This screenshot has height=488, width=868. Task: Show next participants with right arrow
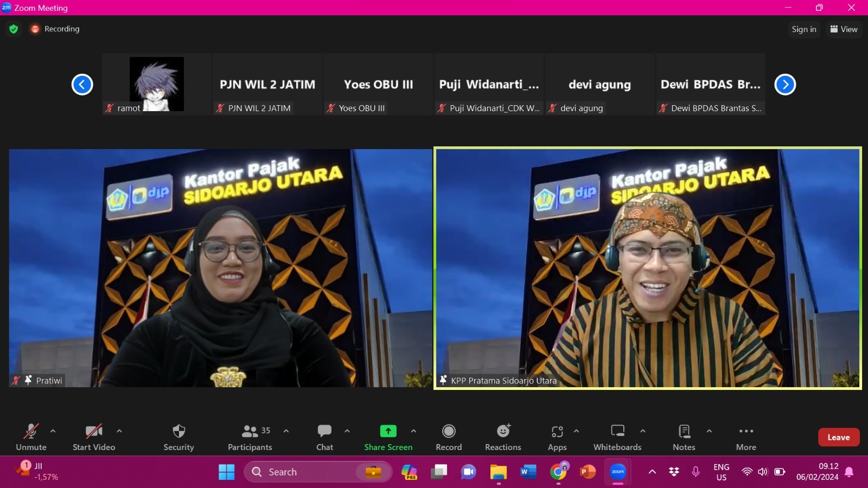coord(785,85)
